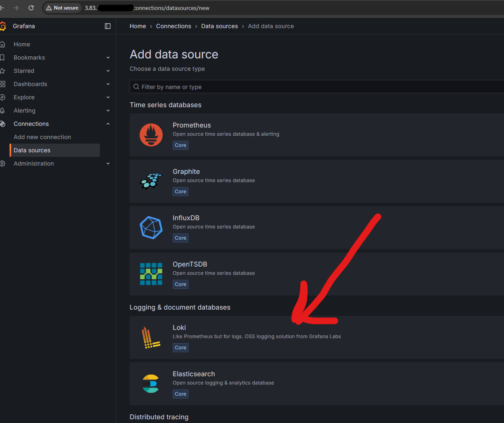
Task: Click the OpenTSDB grid logo
Action: pos(151,274)
